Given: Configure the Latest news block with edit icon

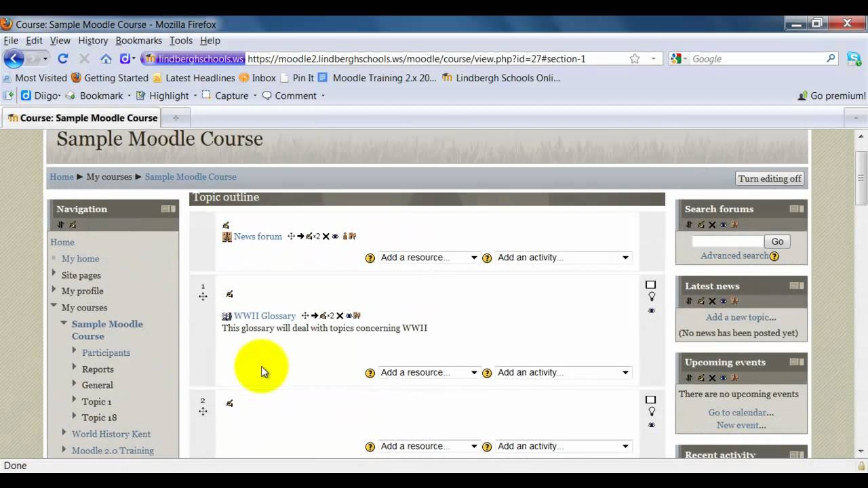Looking at the screenshot, I should pyautogui.click(x=701, y=302).
